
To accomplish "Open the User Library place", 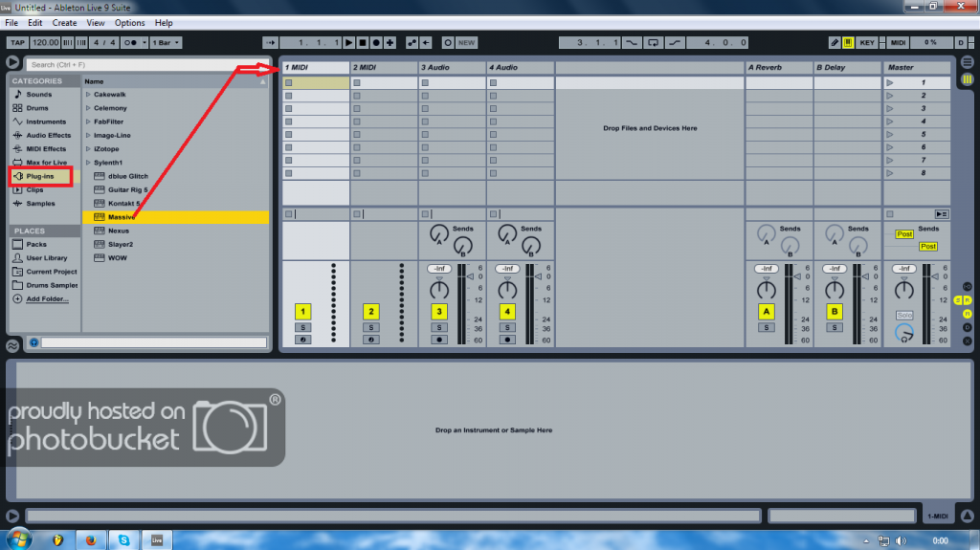I will coord(46,258).
